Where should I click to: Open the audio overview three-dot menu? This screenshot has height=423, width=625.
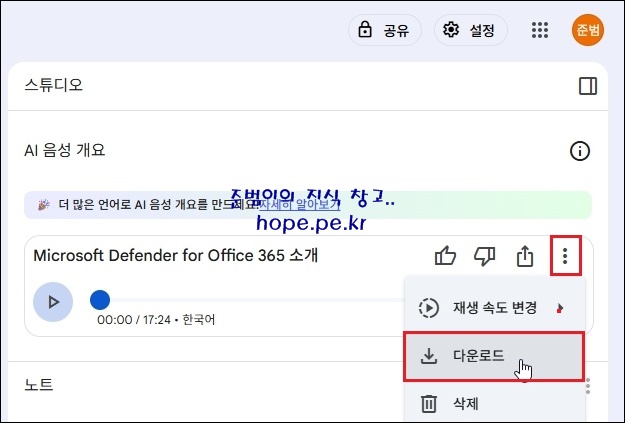tap(565, 256)
